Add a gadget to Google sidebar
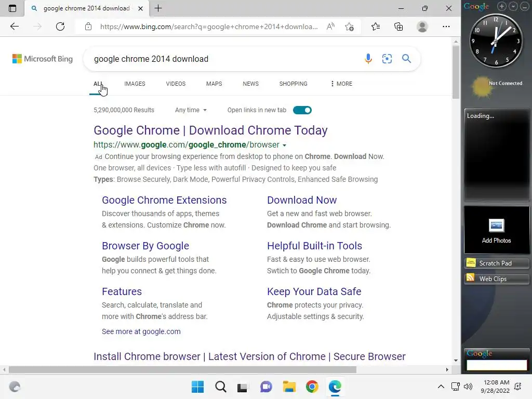This screenshot has height=399, width=532. click(502, 6)
